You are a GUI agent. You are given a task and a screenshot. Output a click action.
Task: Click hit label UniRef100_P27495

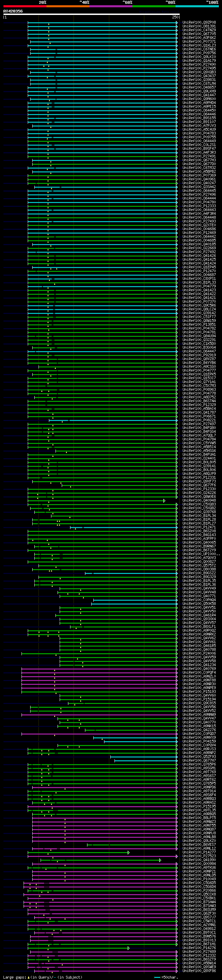[x=199, y=68]
